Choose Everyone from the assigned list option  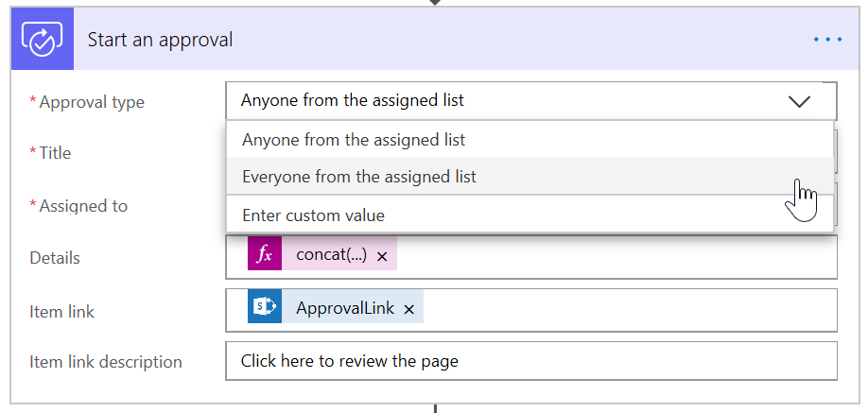point(529,177)
